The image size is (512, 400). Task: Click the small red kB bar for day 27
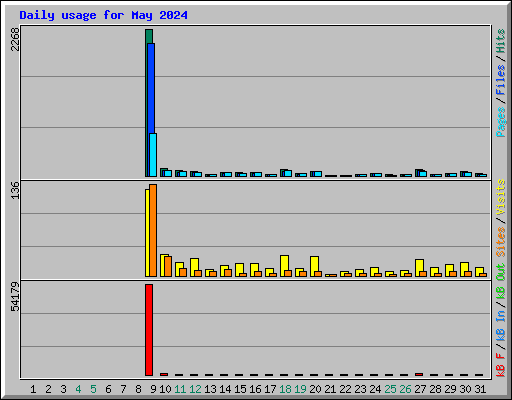coord(419,375)
